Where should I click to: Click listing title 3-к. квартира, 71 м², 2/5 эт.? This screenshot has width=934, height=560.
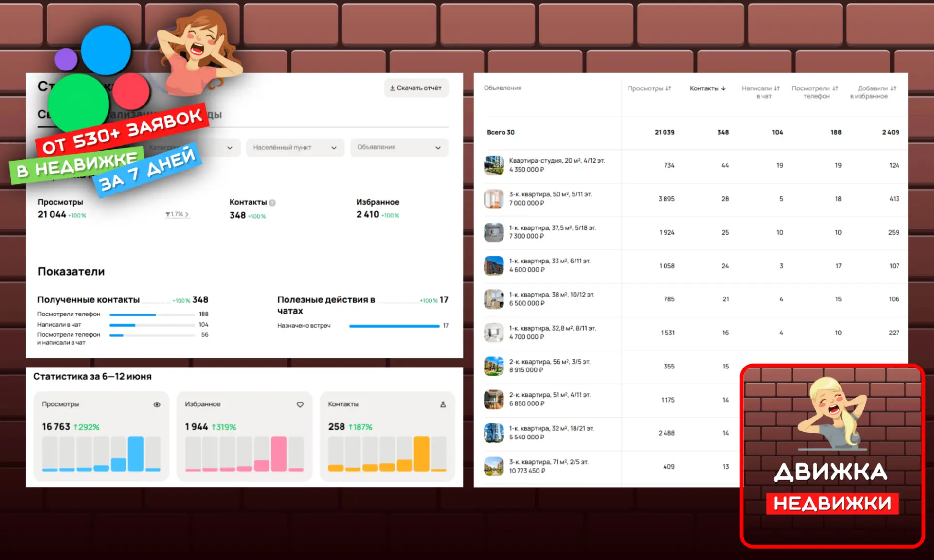(549, 462)
